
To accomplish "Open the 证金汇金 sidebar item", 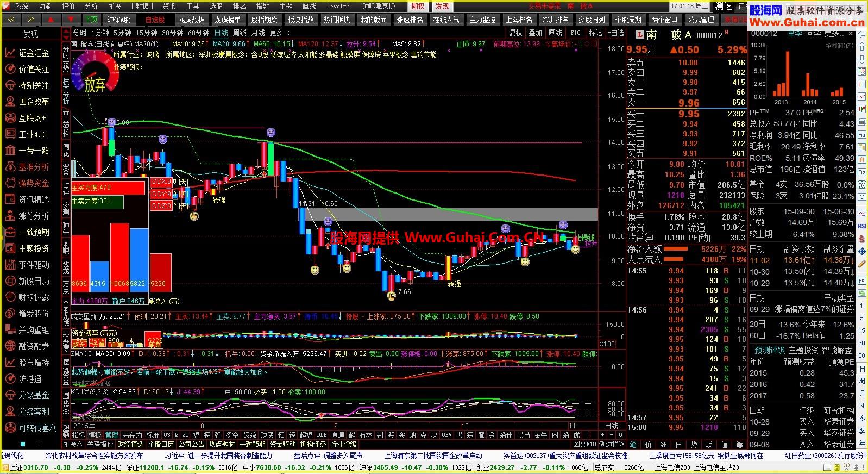I will [x=28, y=53].
